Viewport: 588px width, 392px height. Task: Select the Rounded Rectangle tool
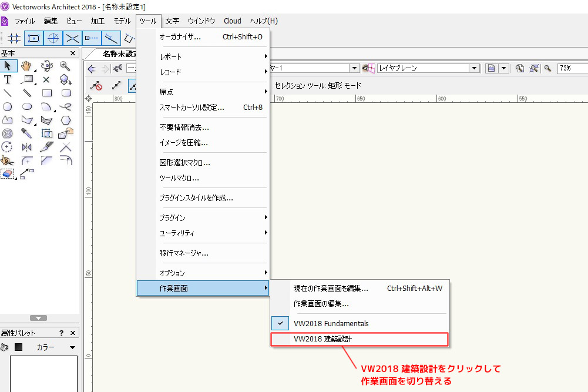(x=66, y=93)
